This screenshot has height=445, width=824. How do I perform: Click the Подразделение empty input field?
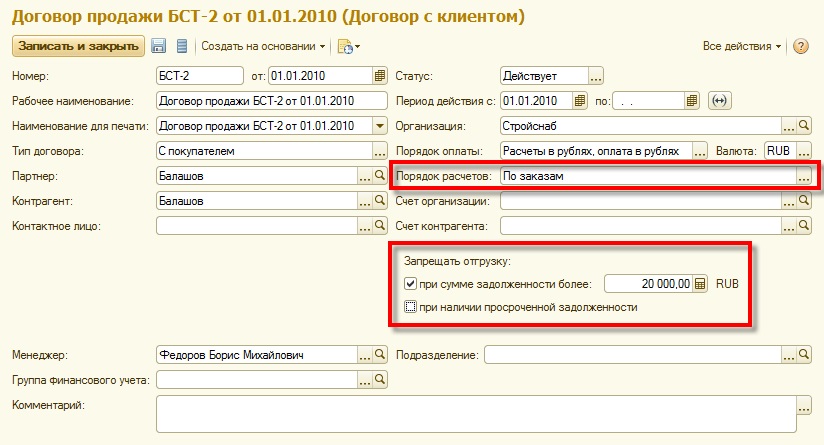pos(633,355)
